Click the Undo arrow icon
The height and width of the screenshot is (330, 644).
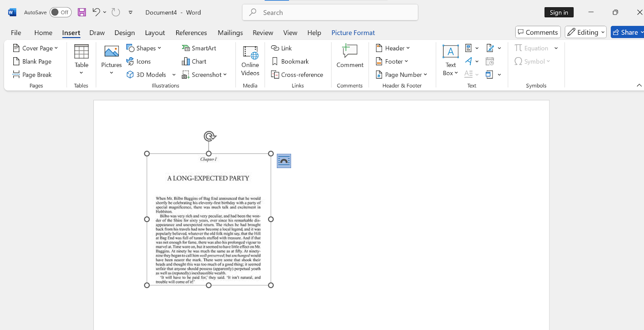tap(96, 12)
